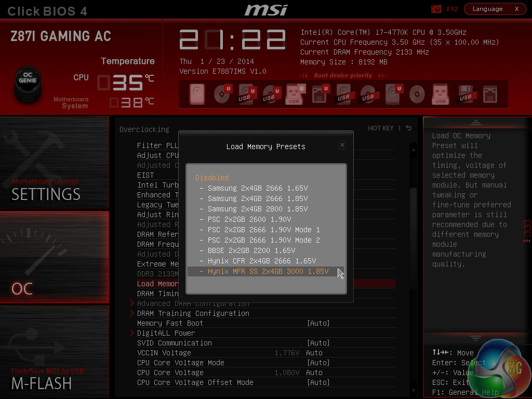The width and height of the screenshot is (532, 399).
Task: Select the Disabled preset option
Action: pyautogui.click(x=212, y=178)
